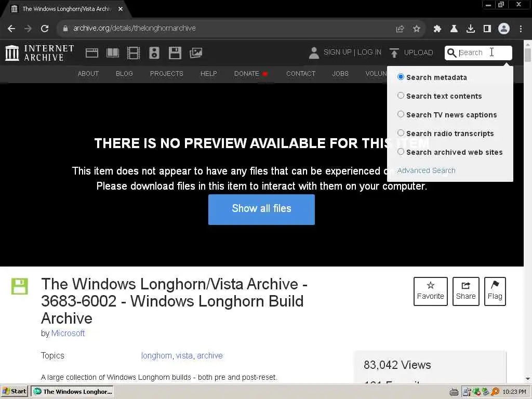The height and width of the screenshot is (399, 532).
Task: Open the ABOUT menu item
Action: coord(88,74)
